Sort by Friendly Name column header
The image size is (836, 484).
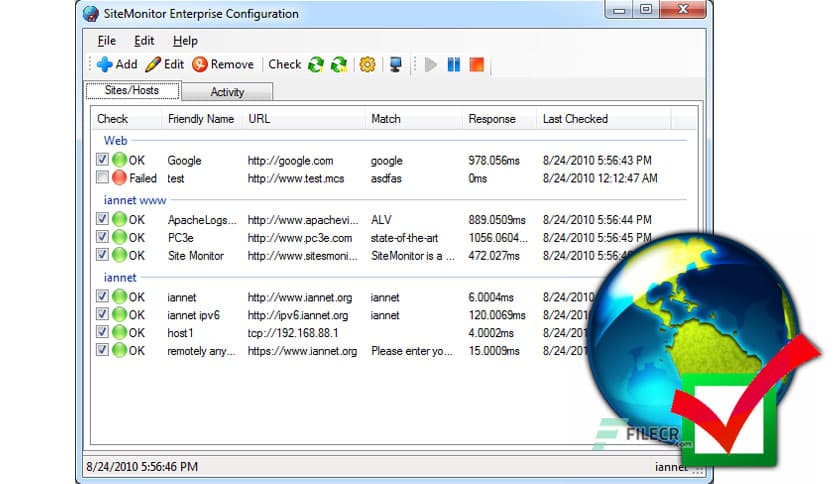(202, 119)
